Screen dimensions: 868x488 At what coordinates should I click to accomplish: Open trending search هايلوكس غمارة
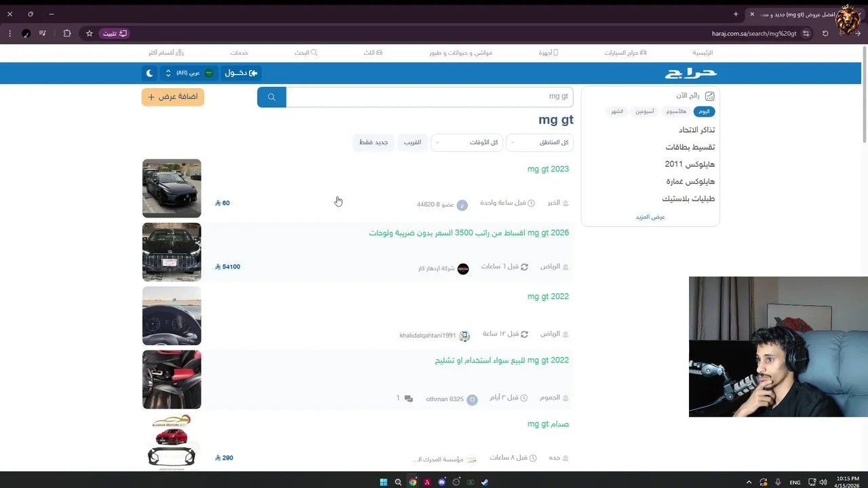690,182
